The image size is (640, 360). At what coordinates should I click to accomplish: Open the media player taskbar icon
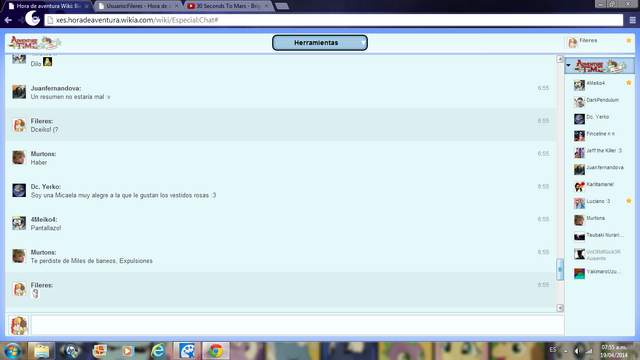[127, 351]
